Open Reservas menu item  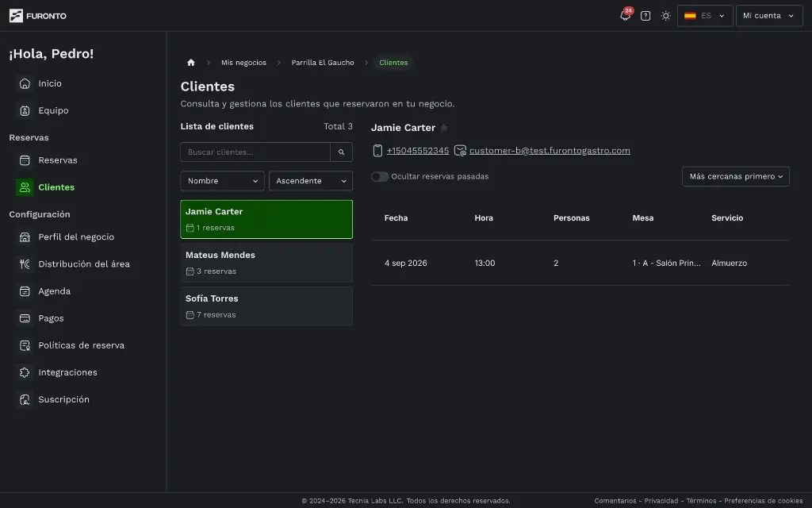[57, 160]
